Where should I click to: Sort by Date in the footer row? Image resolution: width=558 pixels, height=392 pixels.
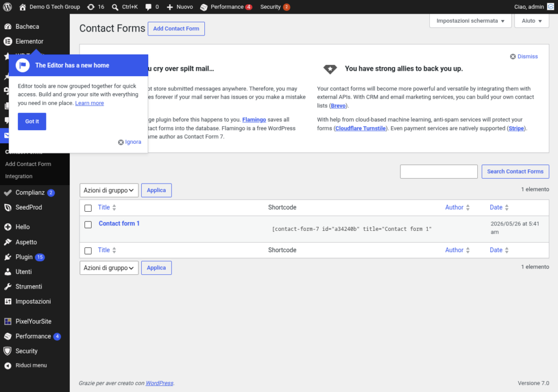(x=499, y=250)
